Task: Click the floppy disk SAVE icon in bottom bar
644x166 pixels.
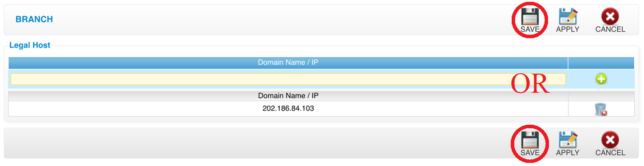Action: pos(530,140)
